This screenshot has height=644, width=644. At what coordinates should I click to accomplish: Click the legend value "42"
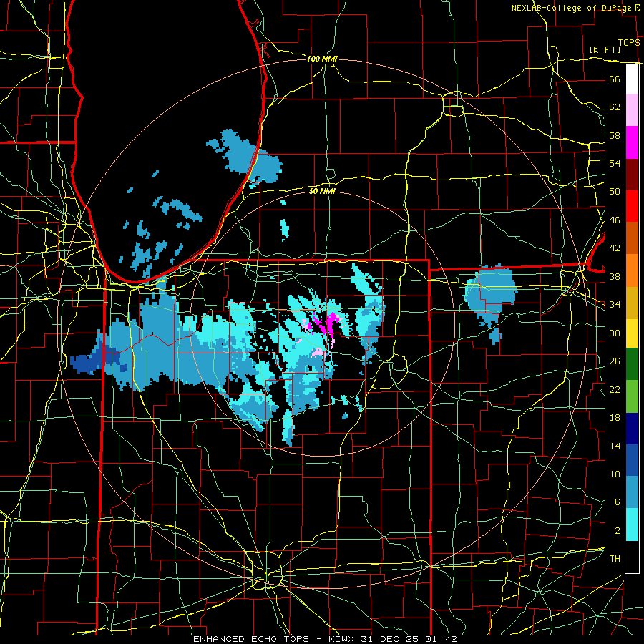615,248
